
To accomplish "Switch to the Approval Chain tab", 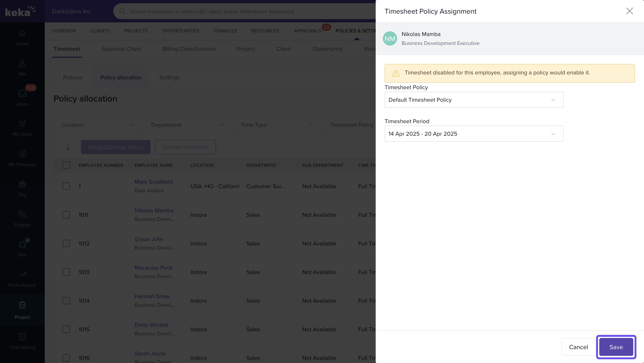I will click(x=121, y=49).
